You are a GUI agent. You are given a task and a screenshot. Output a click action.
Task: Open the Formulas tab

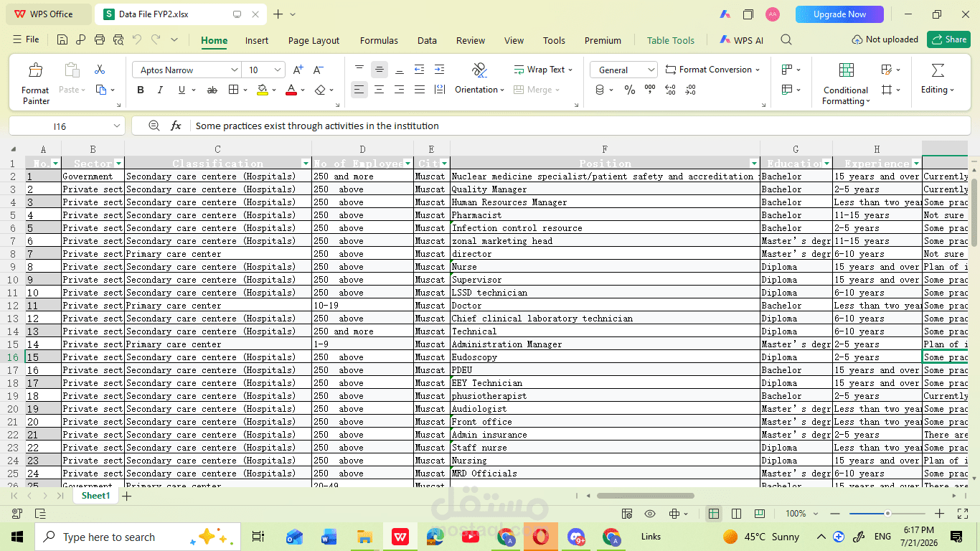pyautogui.click(x=379, y=40)
